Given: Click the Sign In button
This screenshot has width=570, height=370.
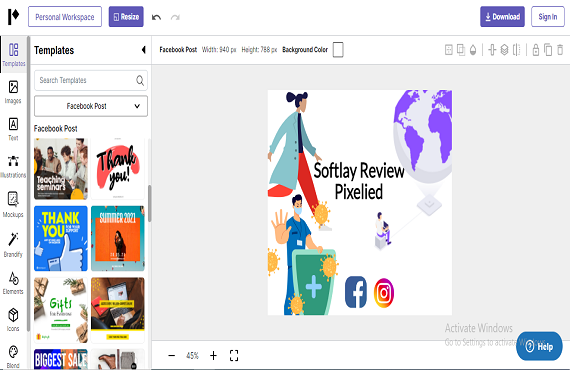Looking at the screenshot, I should coord(548,17).
